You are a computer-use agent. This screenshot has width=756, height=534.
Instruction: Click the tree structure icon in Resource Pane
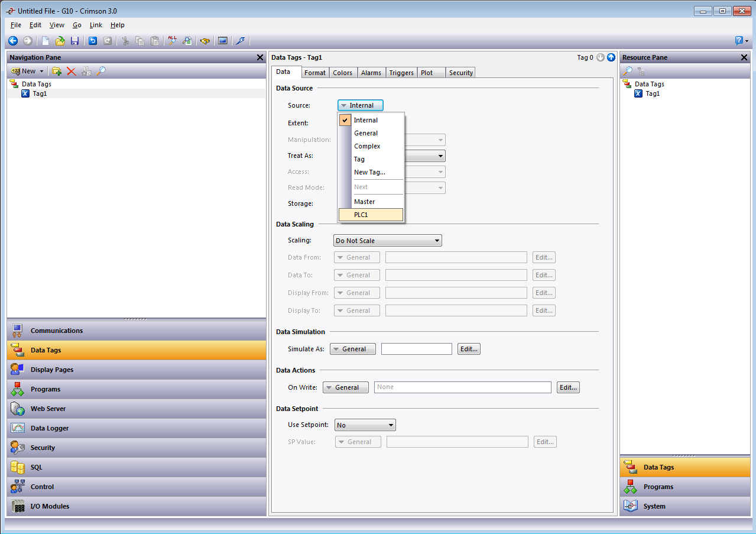(641, 71)
